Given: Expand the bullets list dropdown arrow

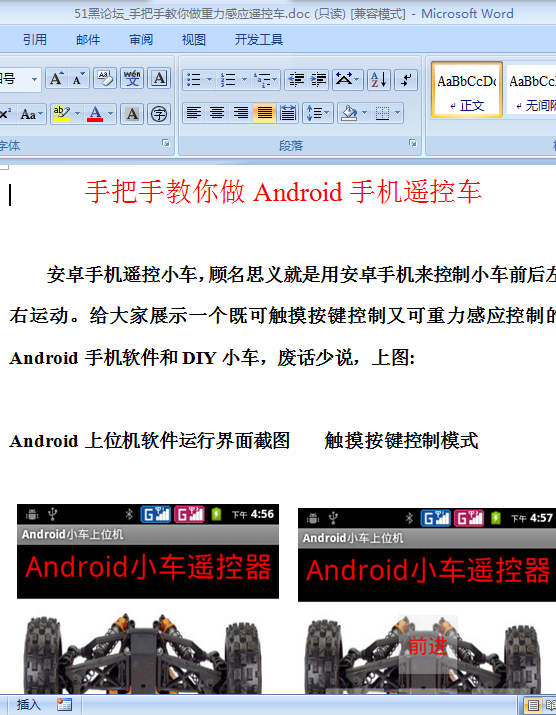Looking at the screenshot, I should (209, 80).
